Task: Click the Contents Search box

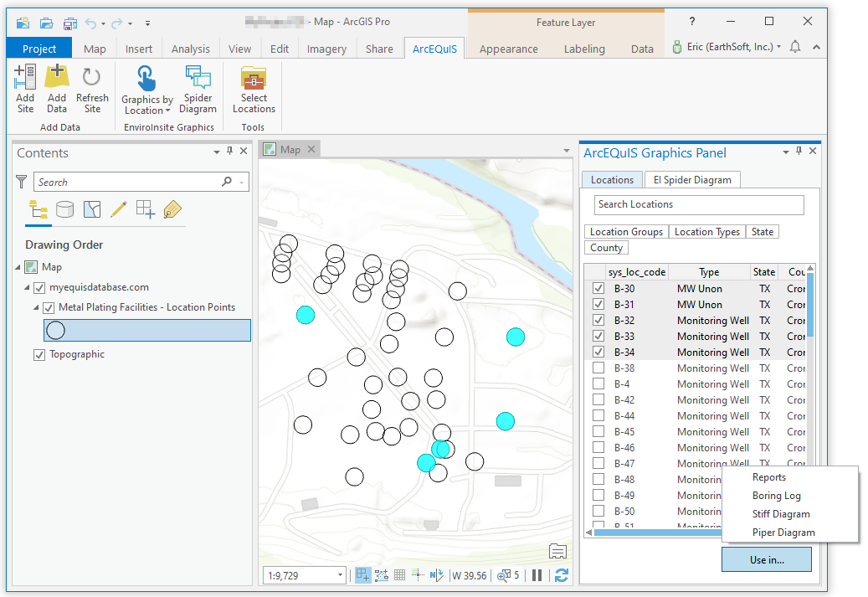Action: [141, 182]
